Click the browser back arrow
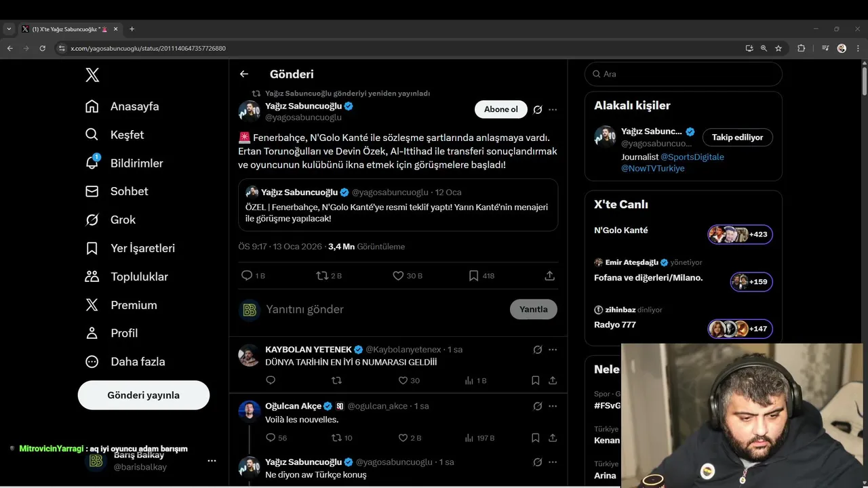This screenshot has height=488, width=868. coord(9,49)
